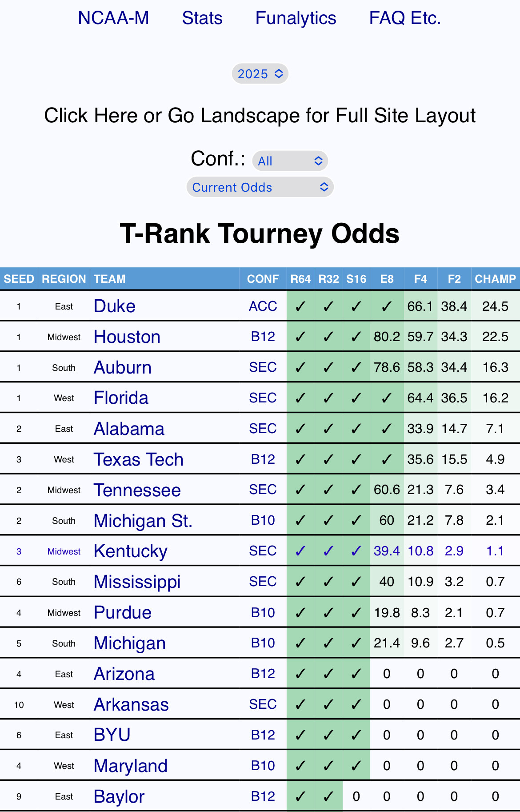Open the Stats menu item
520x812 pixels.
click(x=202, y=18)
